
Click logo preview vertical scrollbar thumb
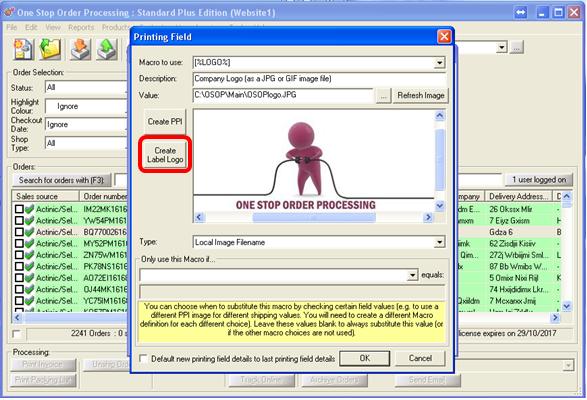tap(440, 160)
